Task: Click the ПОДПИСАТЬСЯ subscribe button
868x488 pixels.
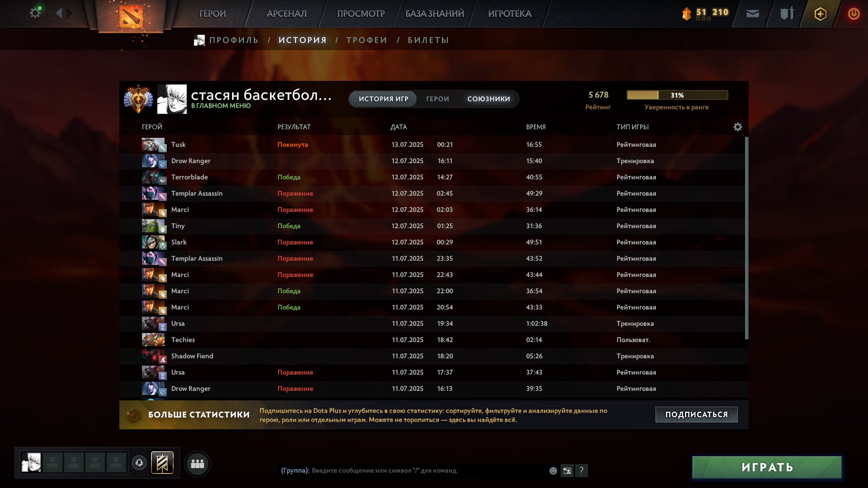Action: tap(697, 414)
